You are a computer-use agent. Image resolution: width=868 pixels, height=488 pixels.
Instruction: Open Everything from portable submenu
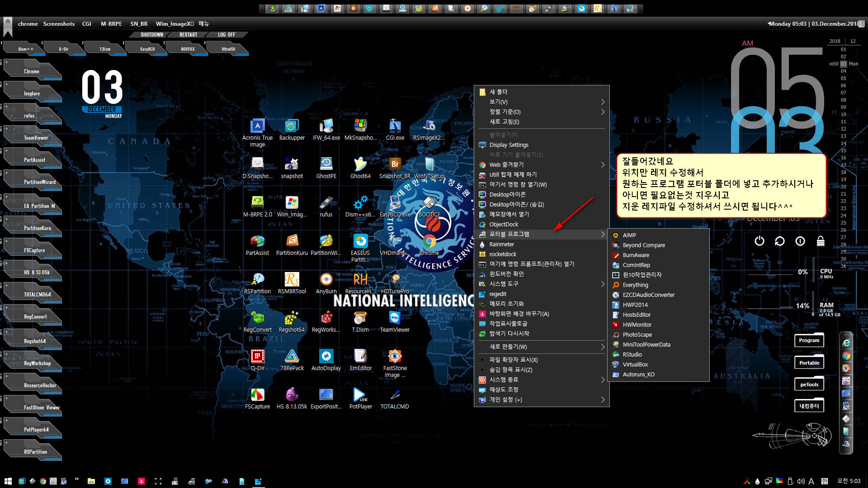tap(659, 285)
